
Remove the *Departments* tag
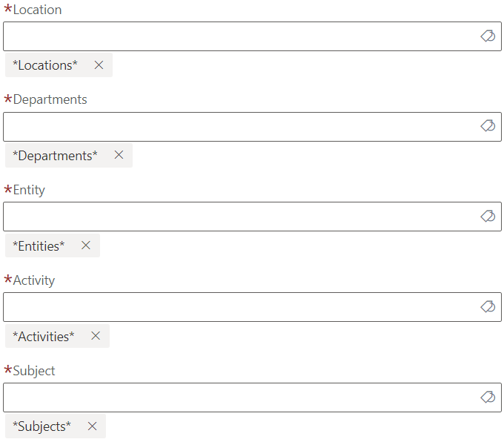coord(119,156)
